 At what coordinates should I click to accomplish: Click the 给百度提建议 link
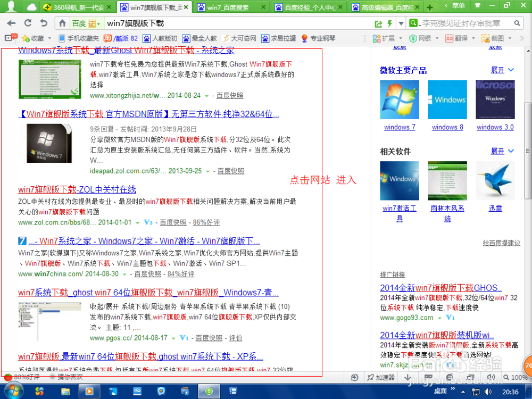pos(502,243)
